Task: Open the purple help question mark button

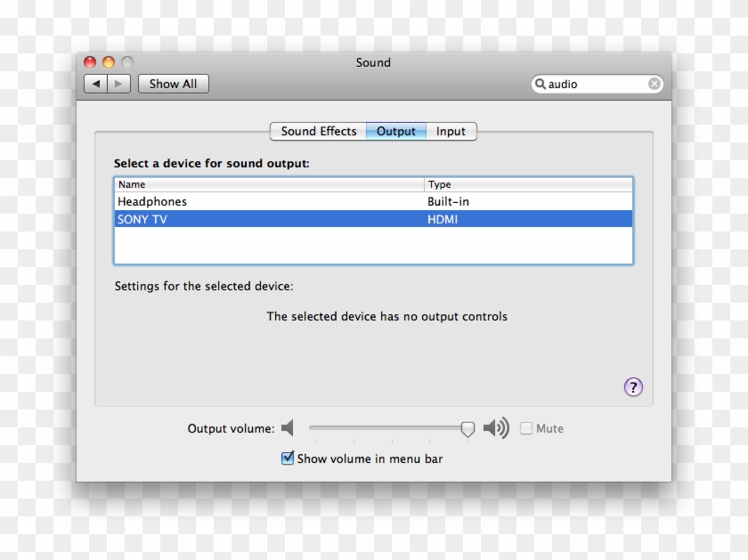Action: (x=633, y=387)
